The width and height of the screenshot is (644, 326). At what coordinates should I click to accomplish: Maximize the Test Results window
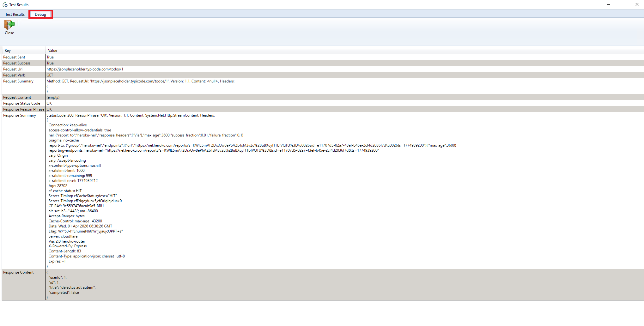coord(623,4)
